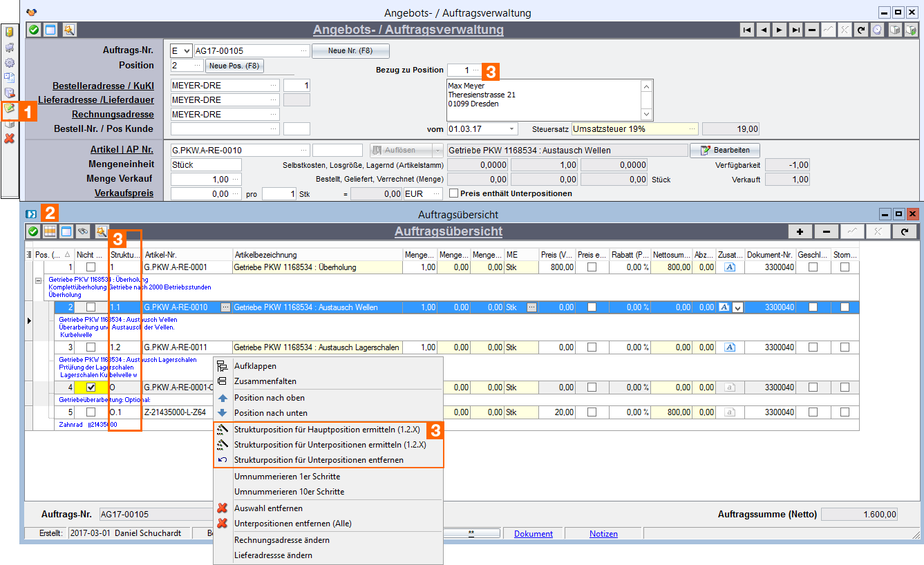
Task: Click the refresh arrow icon in the Auftragsverwaltung toolbar
Action: point(861,30)
